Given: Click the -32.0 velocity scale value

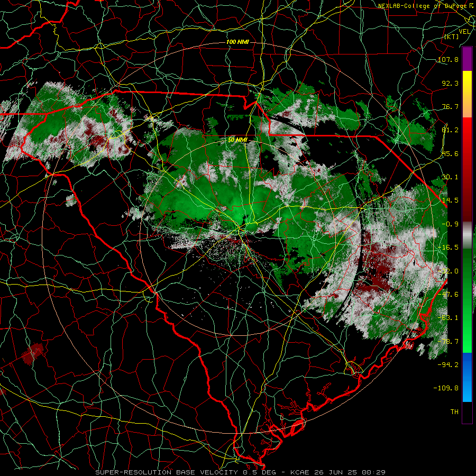Looking at the screenshot, I should [x=448, y=271].
